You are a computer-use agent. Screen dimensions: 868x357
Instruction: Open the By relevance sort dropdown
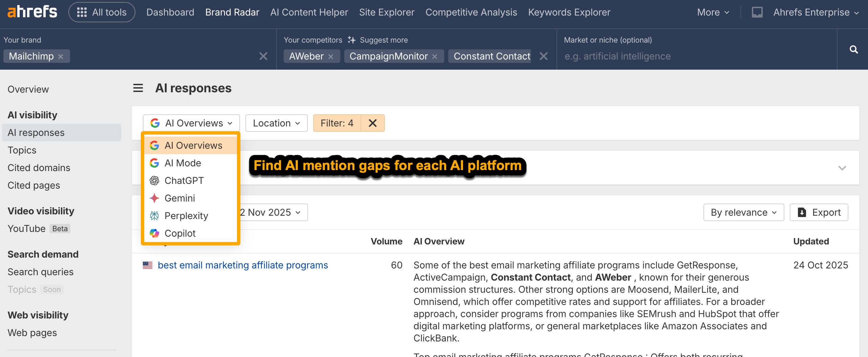pyautogui.click(x=743, y=212)
